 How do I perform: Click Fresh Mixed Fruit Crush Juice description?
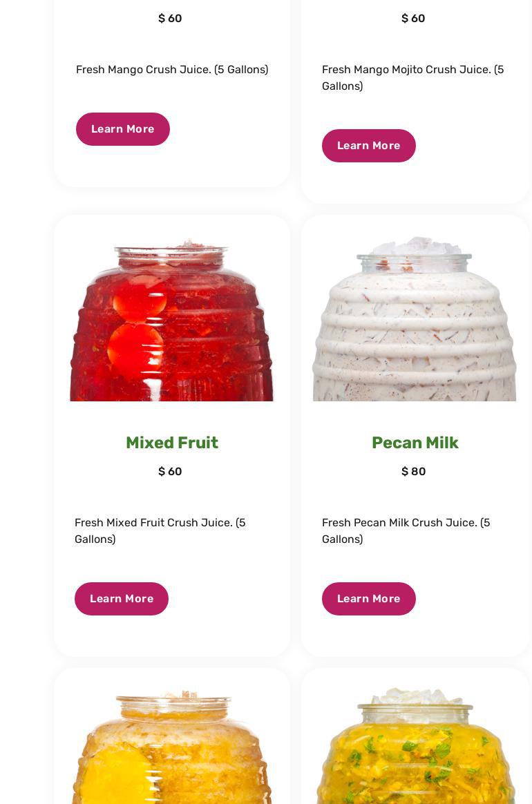pyautogui.click(x=160, y=530)
